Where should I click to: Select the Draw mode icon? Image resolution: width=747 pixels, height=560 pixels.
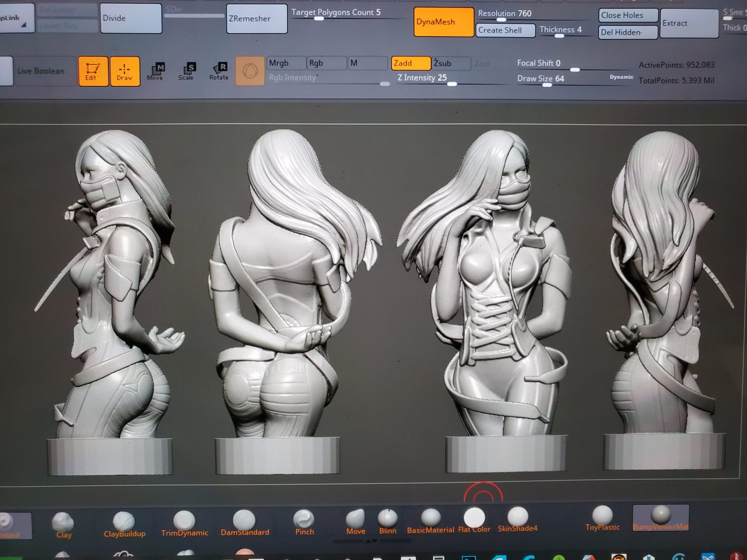pyautogui.click(x=125, y=71)
